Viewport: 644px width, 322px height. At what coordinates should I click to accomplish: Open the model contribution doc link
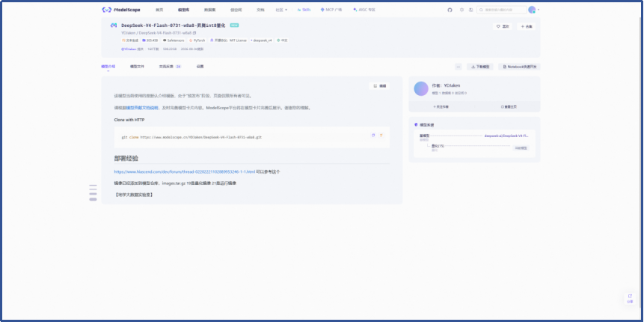coord(142,108)
